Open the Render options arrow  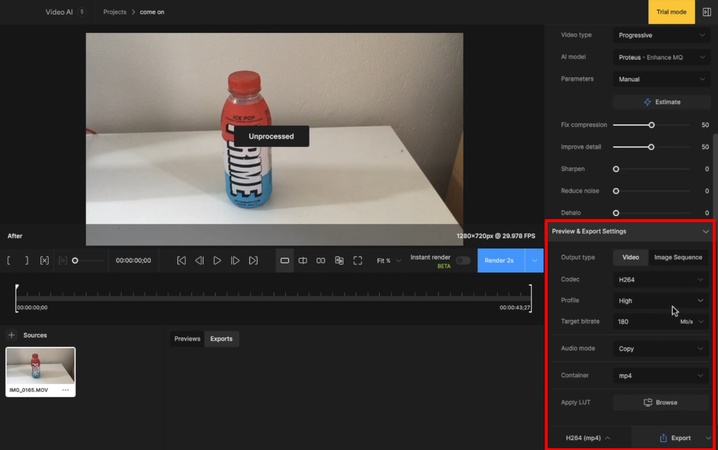click(534, 260)
